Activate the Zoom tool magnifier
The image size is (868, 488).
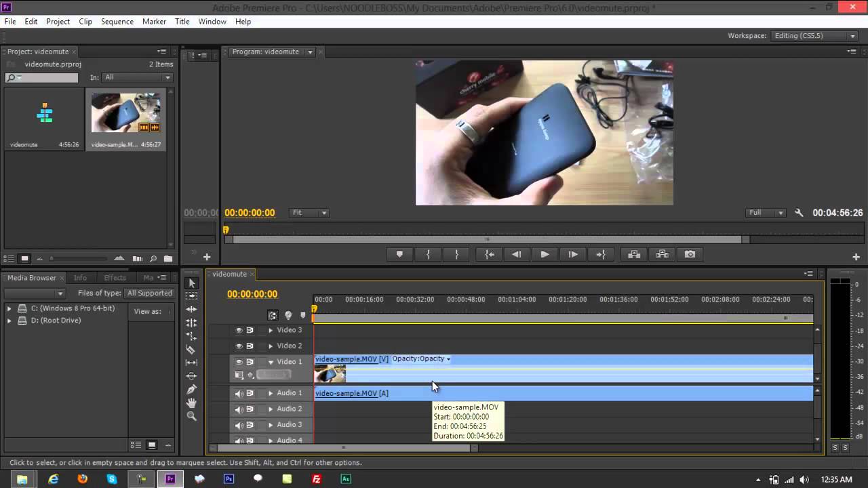191,416
